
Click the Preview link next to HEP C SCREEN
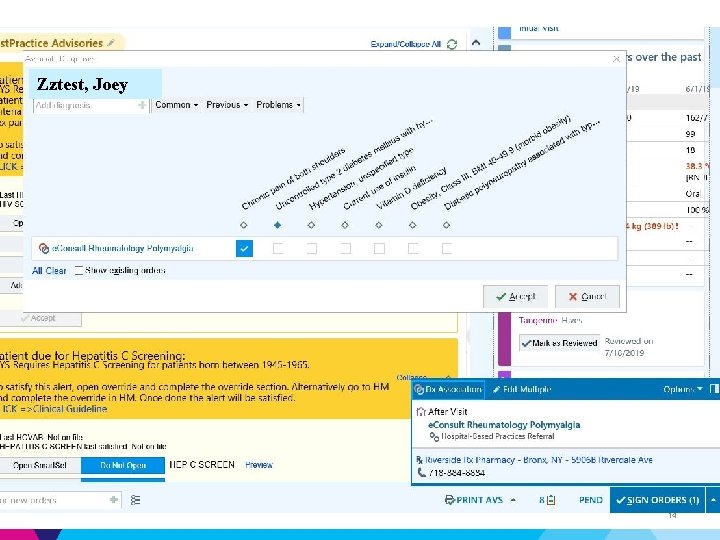pos(259,465)
